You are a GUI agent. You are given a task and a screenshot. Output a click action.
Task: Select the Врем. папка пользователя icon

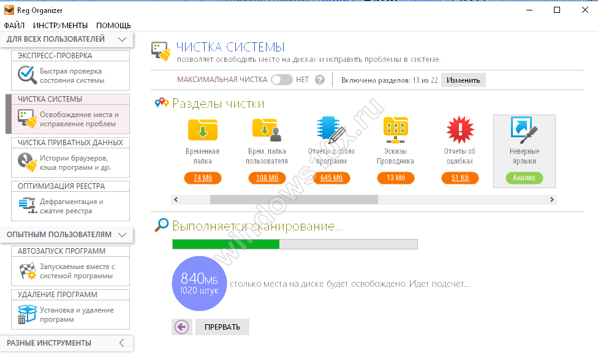click(267, 129)
